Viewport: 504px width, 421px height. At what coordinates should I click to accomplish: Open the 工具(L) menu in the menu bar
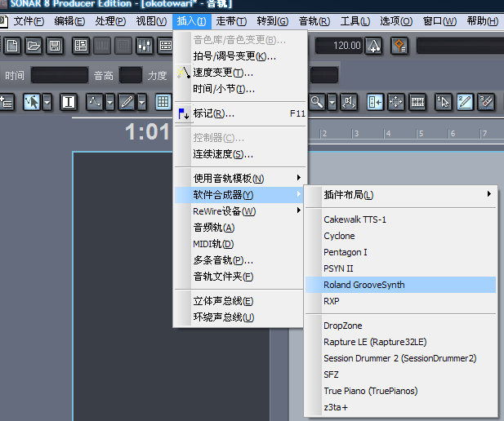[x=355, y=21]
